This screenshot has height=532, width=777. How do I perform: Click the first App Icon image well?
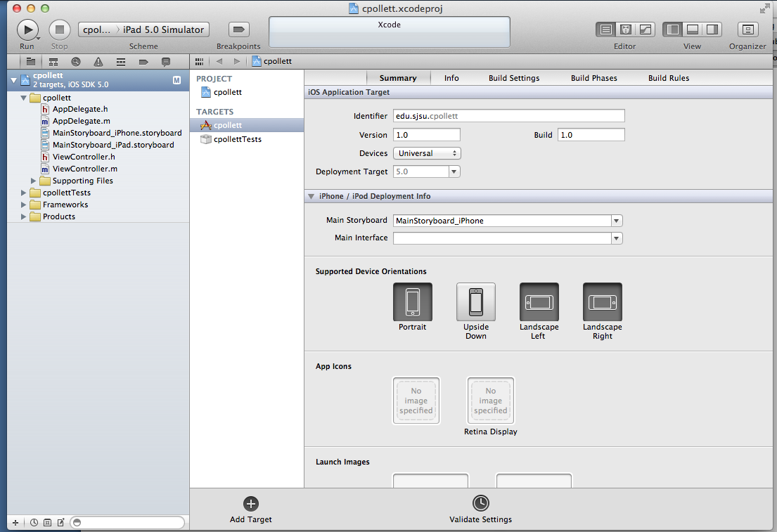[x=416, y=401]
